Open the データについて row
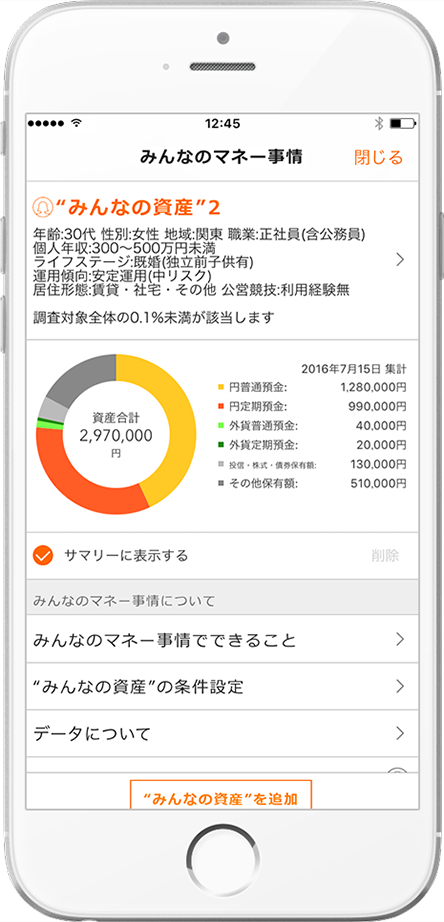Viewport: 444px width, 922px height. click(222, 733)
